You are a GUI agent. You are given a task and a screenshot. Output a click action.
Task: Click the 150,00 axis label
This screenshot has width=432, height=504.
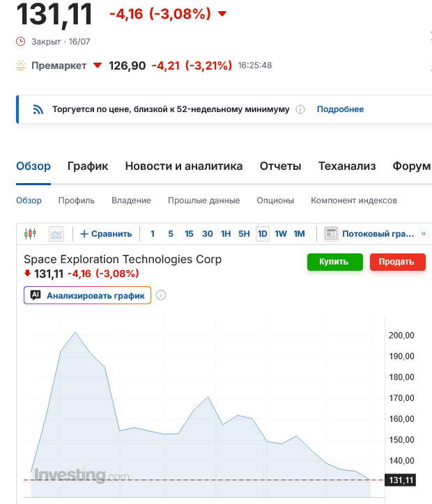[401, 440]
